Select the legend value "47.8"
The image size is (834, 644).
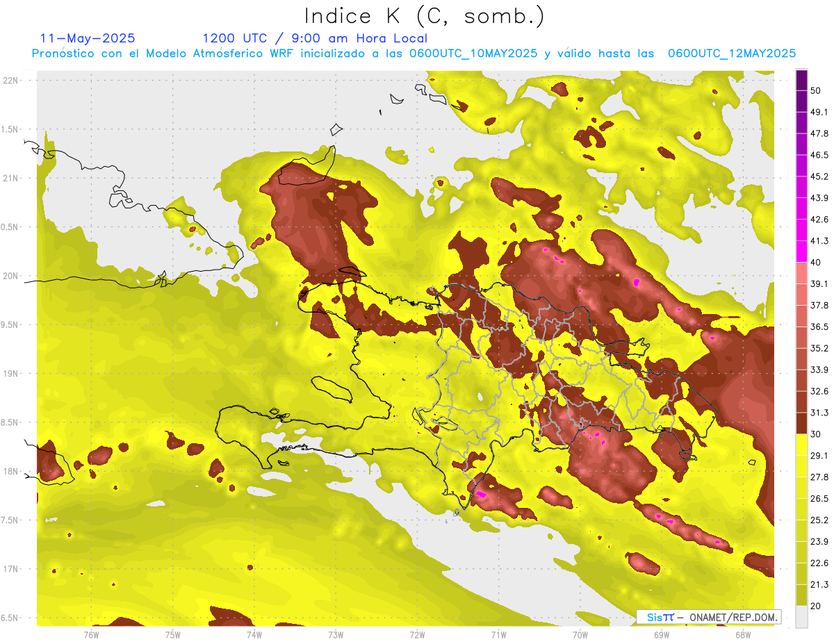[x=819, y=133]
